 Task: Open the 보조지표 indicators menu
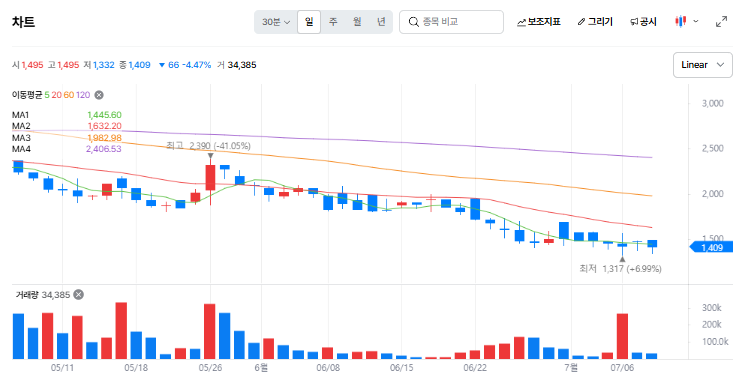[x=539, y=22]
